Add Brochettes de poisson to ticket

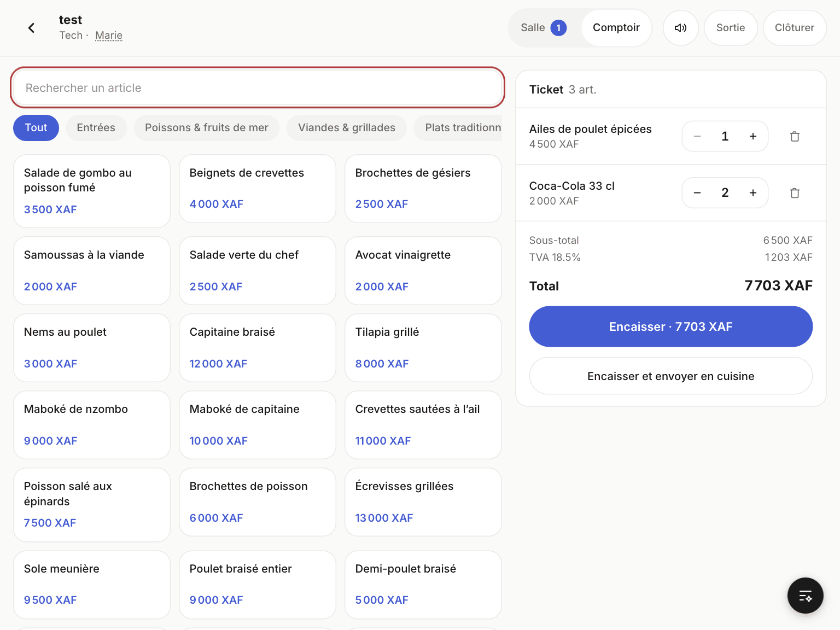258,502
